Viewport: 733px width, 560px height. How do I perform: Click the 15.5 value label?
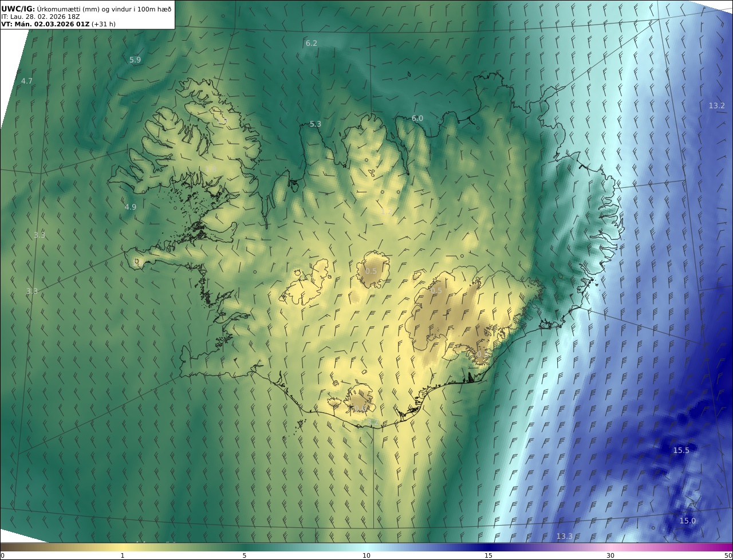(681, 451)
